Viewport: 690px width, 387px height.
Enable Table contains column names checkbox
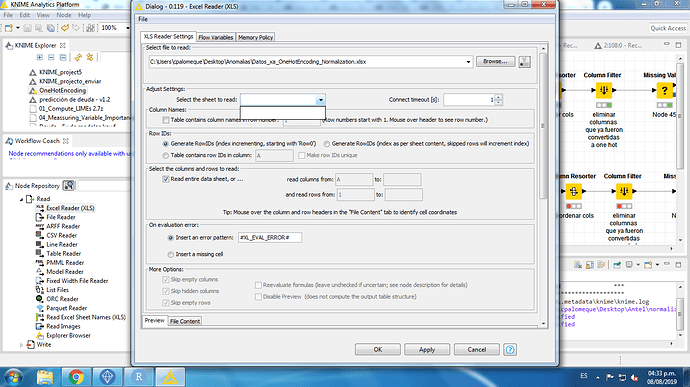click(x=165, y=120)
